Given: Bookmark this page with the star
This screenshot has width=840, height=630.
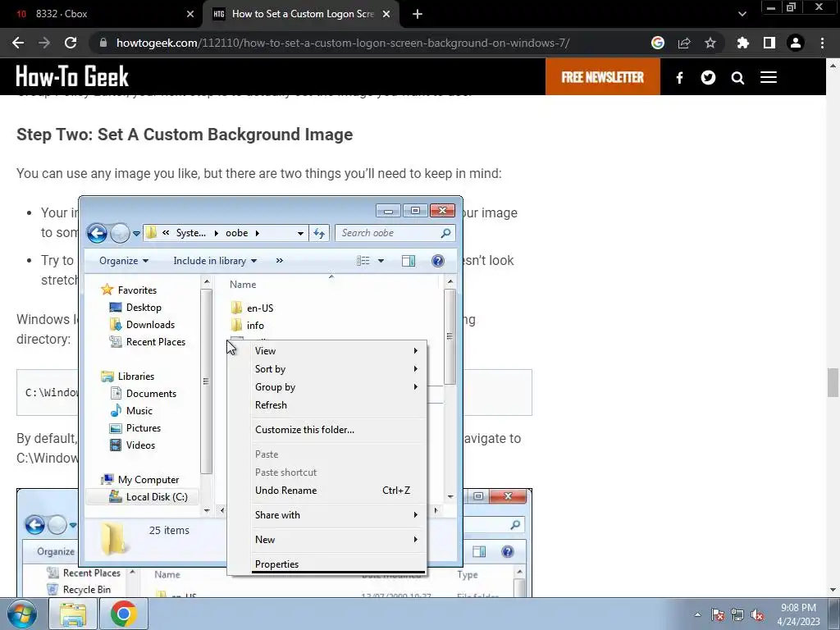Looking at the screenshot, I should [x=710, y=43].
